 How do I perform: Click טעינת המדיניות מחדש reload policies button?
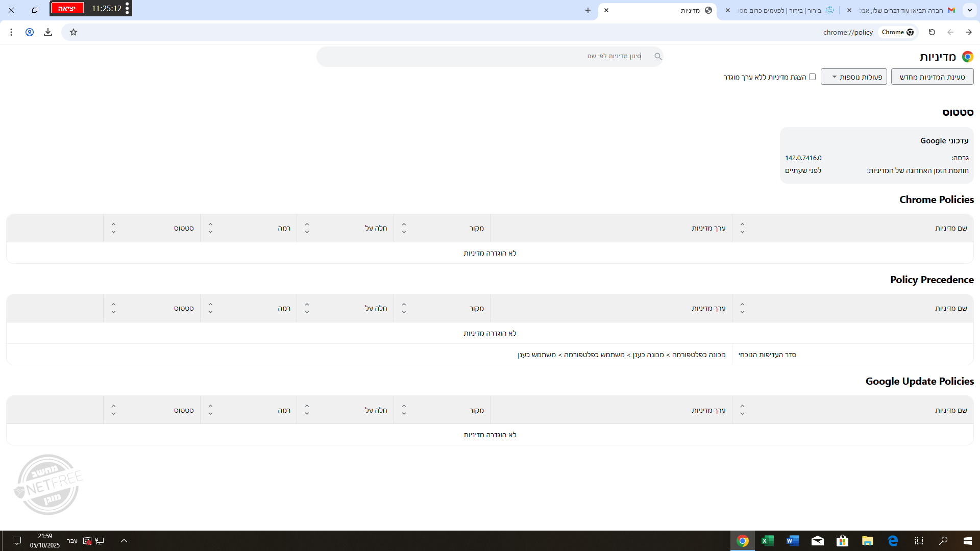point(932,77)
